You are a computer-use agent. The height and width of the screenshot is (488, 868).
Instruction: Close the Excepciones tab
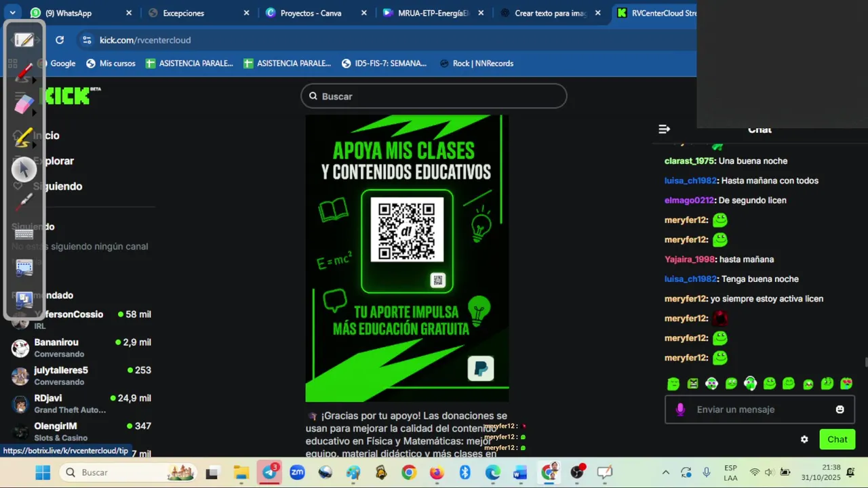pos(246,13)
